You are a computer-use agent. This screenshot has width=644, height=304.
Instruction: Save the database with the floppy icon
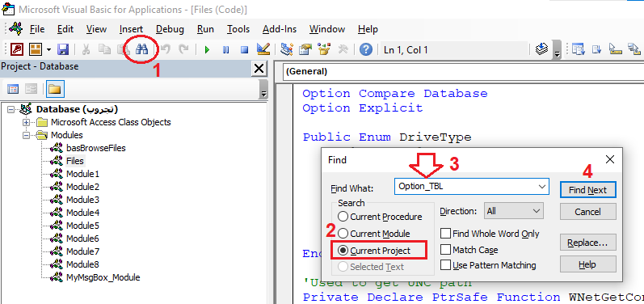[63, 49]
